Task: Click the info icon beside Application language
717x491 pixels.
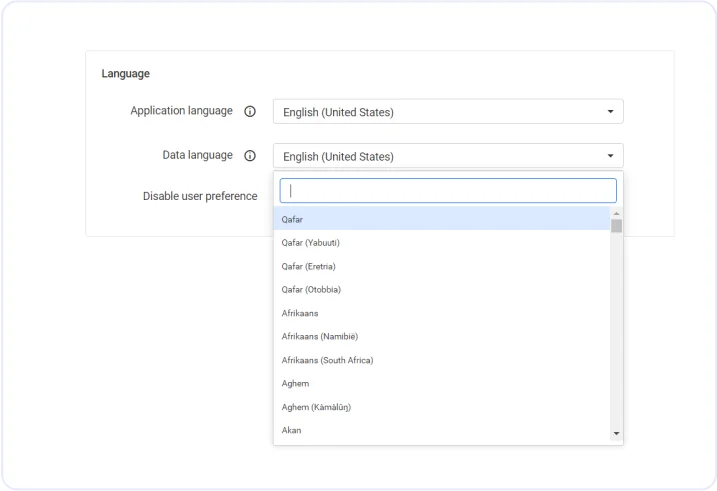Action: [x=250, y=111]
